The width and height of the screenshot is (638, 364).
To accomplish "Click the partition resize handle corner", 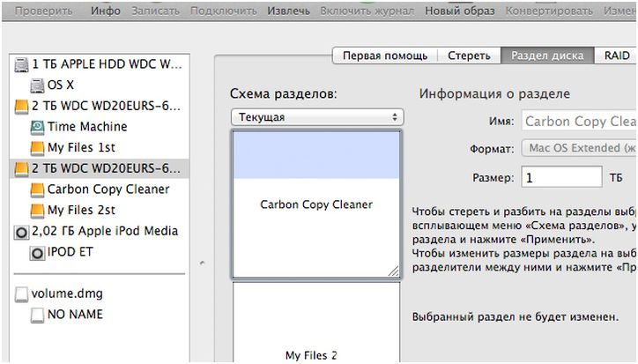I will tap(393, 271).
